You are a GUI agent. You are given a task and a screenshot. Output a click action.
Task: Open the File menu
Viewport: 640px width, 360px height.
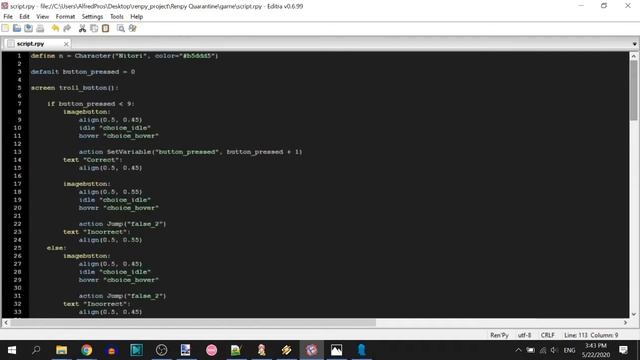point(8,17)
